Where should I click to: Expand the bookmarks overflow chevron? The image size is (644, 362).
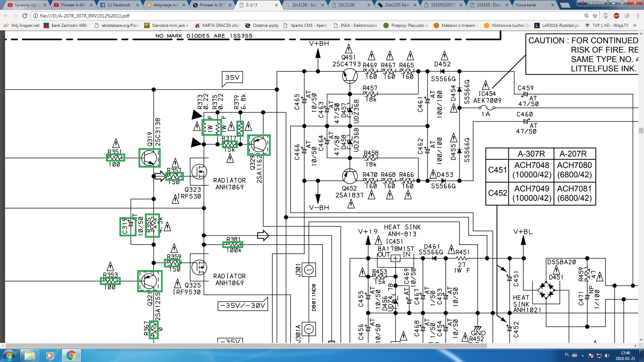click(x=635, y=25)
